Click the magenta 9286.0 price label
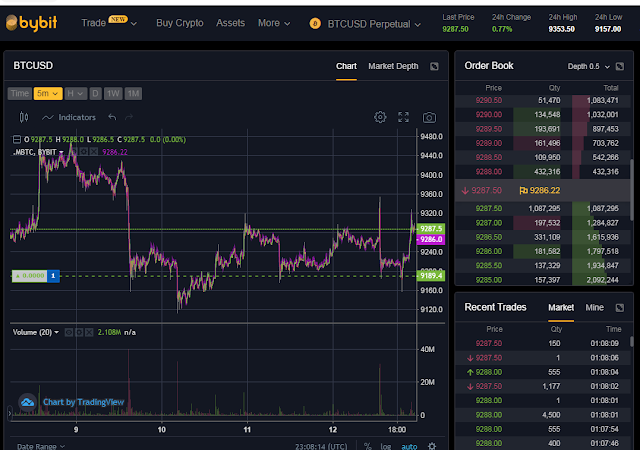 (431, 239)
